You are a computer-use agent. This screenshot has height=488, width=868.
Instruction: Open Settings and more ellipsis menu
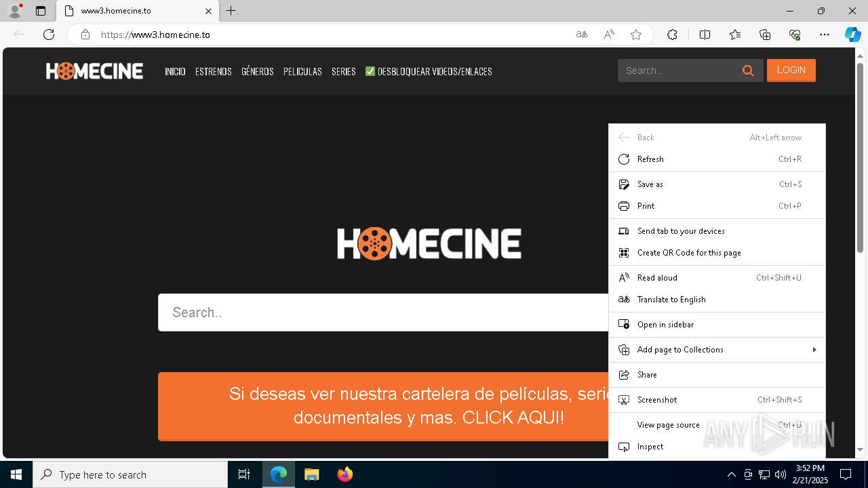pos(825,35)
